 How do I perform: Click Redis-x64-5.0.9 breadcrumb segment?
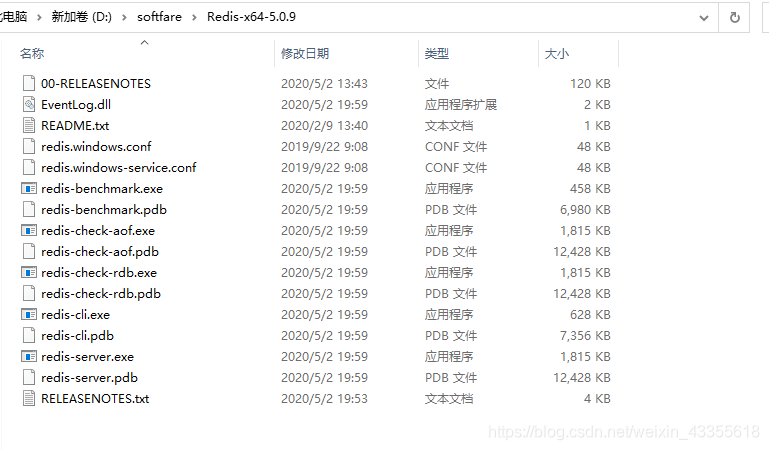(251, 17)
